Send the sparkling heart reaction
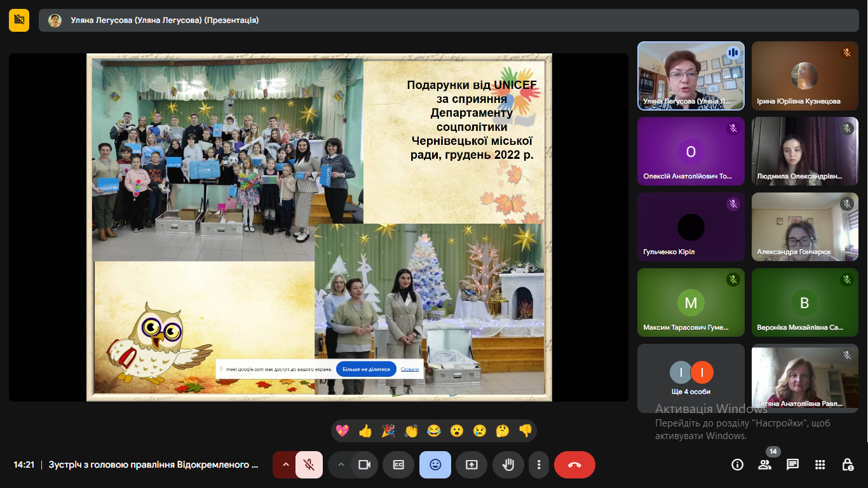This screenshot has width=868, height=488. 342,431
